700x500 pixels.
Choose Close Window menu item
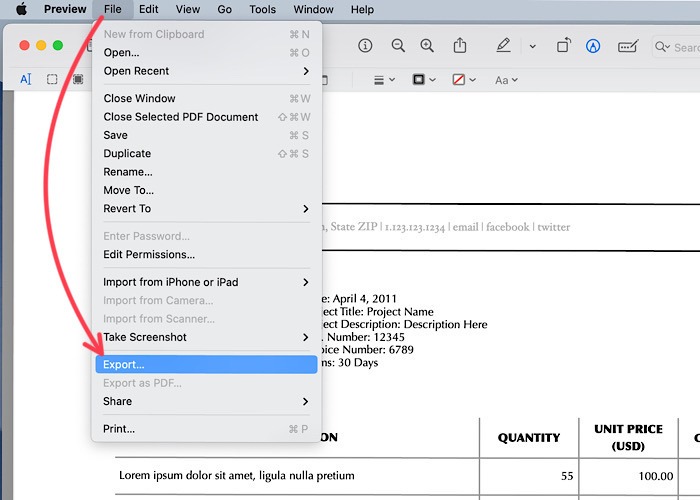[x=206, y=98]
